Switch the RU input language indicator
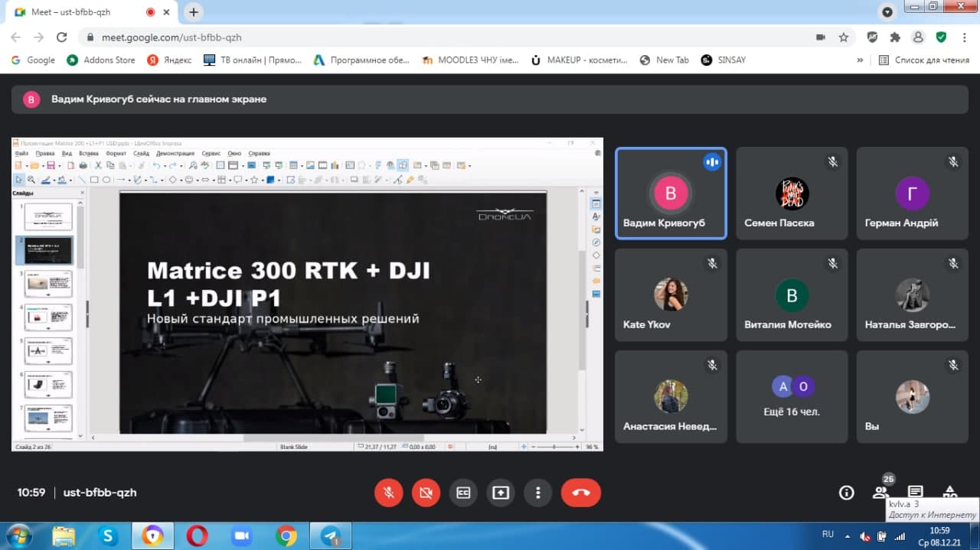The height and width of the screenshot is (550, 980). (x=828, y=534)
